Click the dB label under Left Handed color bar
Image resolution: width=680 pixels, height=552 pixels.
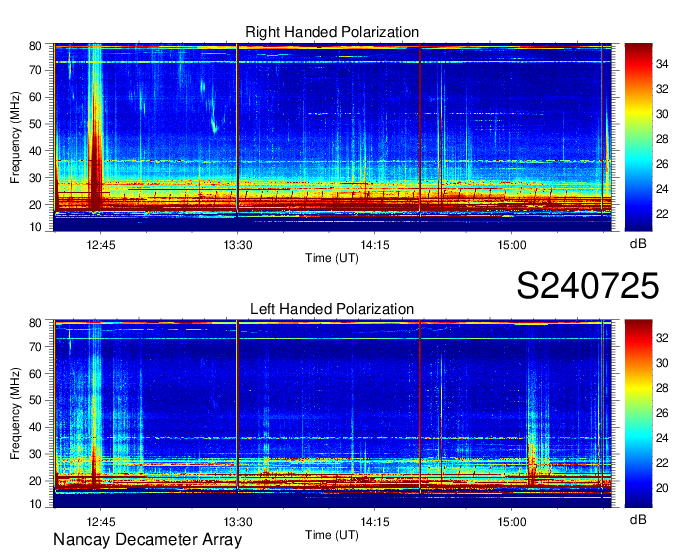point(638,519)
